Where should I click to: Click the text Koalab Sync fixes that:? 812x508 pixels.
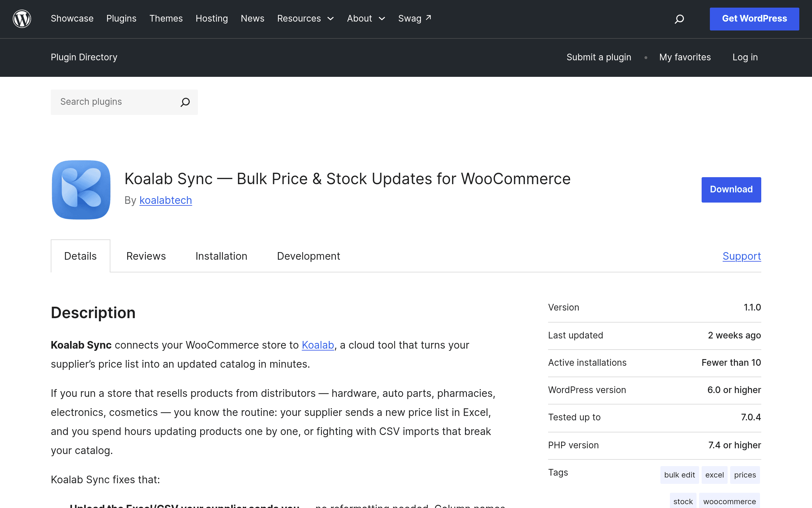105,479
